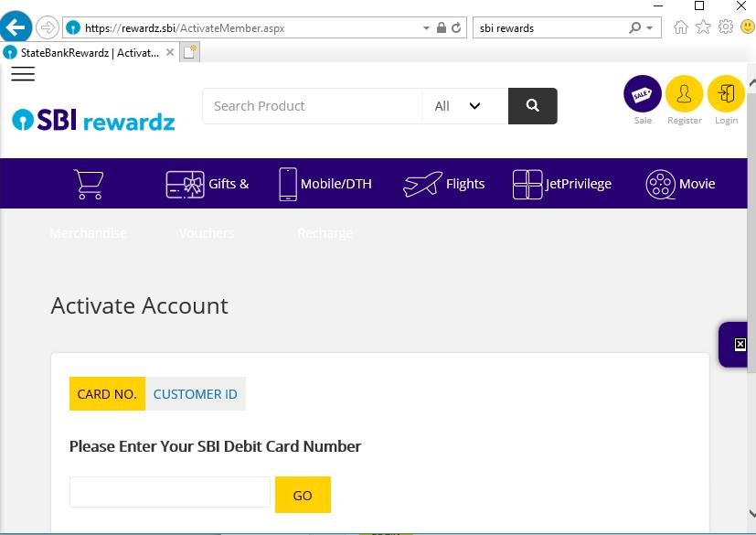756x535 pixels.
Task: Click the page scrollbar
Action: [751, 231]
